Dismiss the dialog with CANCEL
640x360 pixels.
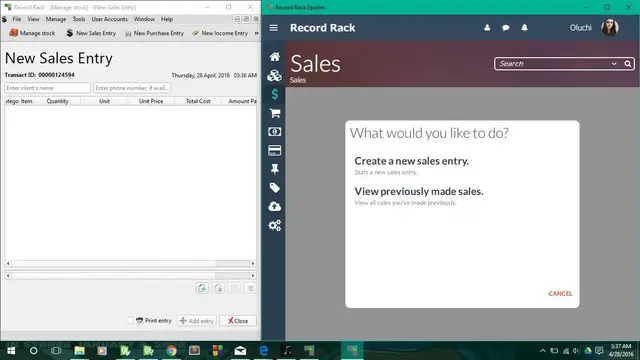pos(560,293)
